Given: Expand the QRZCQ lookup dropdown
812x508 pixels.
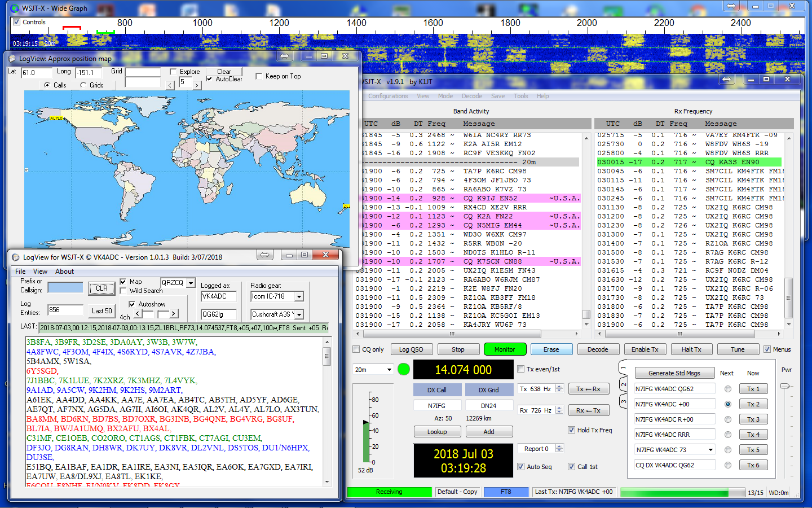Looking at the screenshot, I should click(191, 283).
